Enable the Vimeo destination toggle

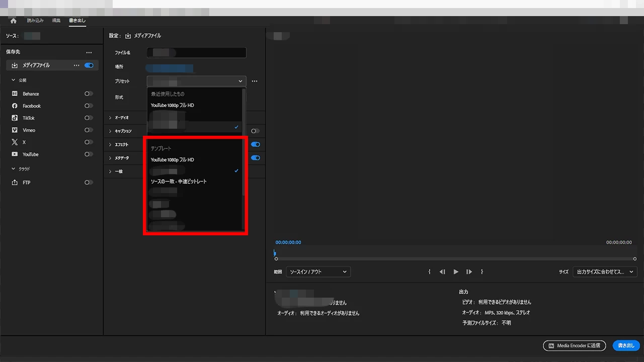tap(89, 130)
